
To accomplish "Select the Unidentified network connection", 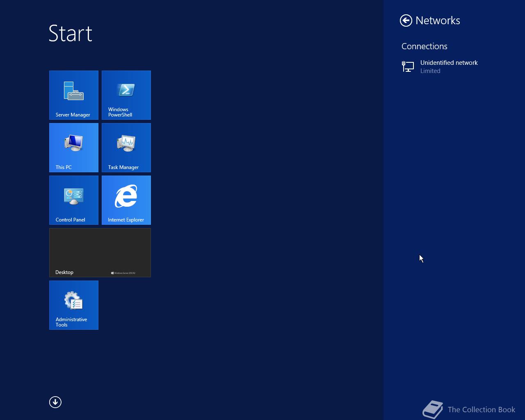I will pos(454,66).
